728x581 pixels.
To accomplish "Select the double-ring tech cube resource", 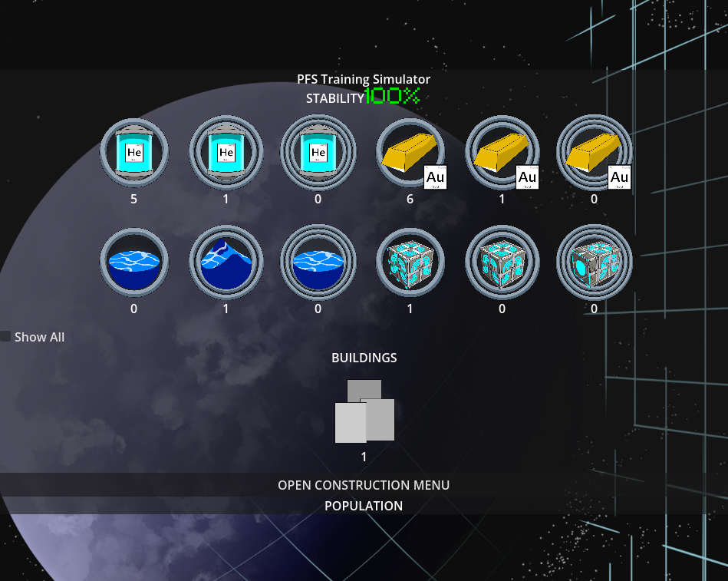I will click(x=502, y=262).
